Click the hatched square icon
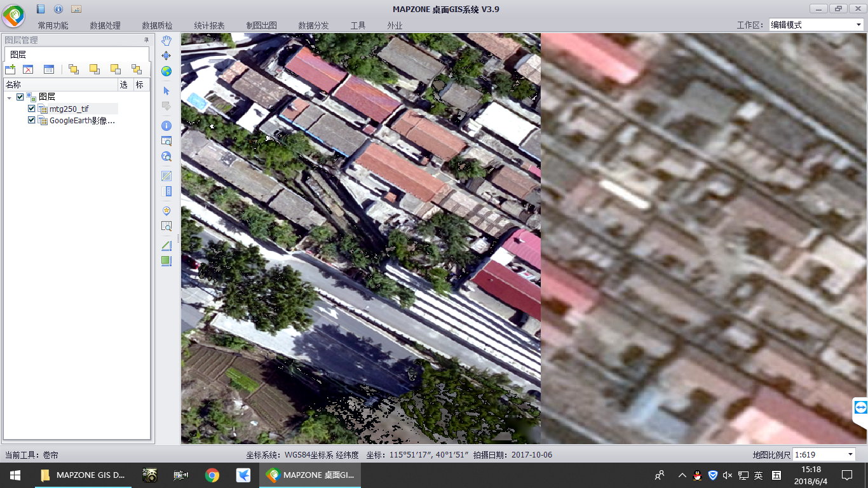 [x=166, y=176]
